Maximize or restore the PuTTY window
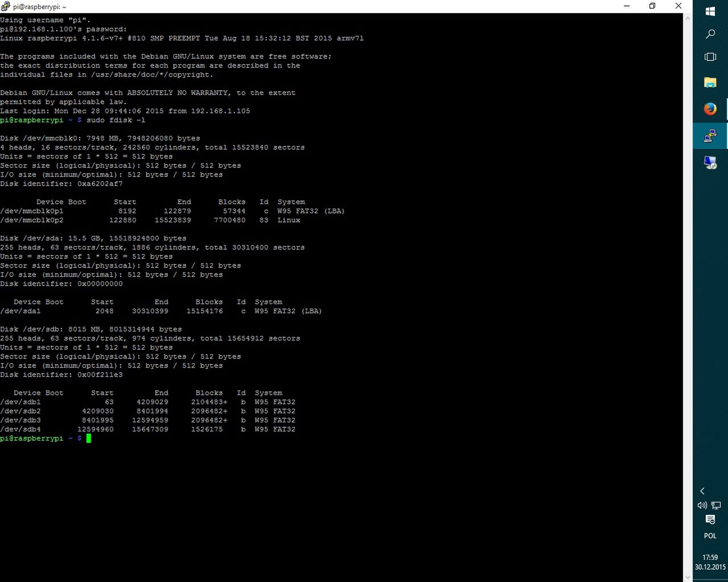This screenshot has height=582, width=728. [x=652, y=6]
